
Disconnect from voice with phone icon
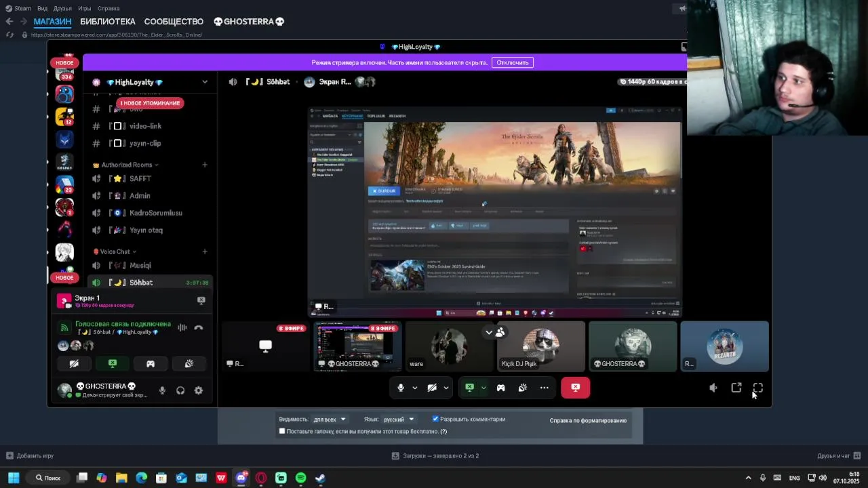199,327
